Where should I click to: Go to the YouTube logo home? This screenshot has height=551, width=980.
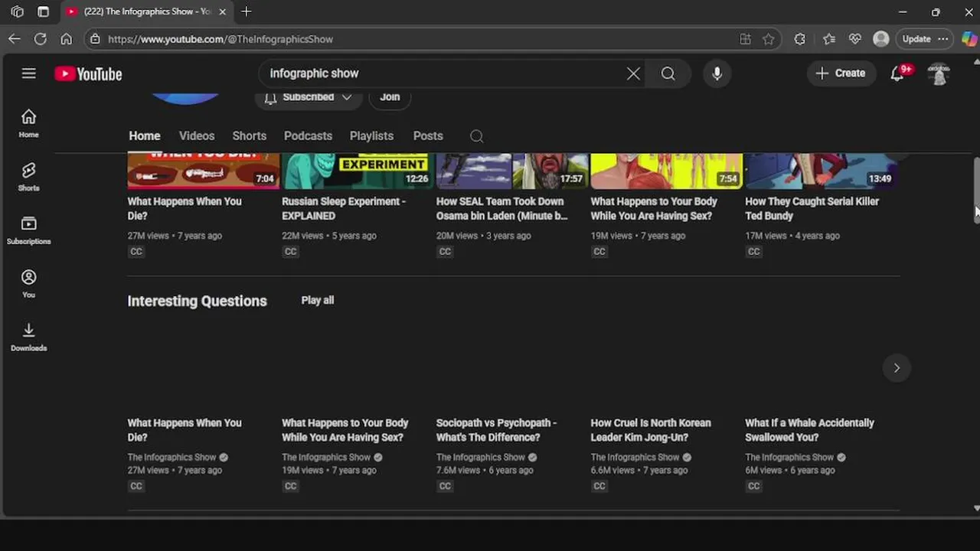88,74
